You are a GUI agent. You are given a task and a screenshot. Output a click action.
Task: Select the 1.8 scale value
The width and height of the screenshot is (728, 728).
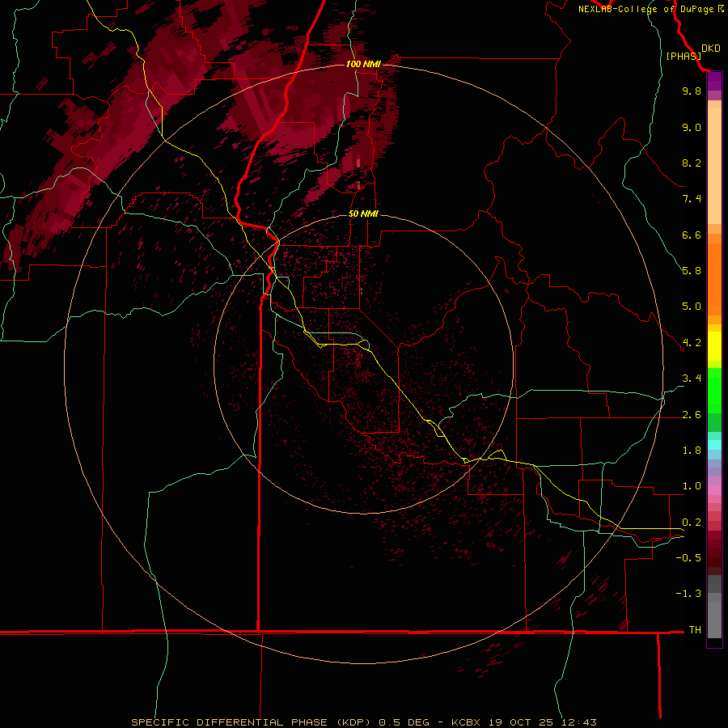coord(692,451)
